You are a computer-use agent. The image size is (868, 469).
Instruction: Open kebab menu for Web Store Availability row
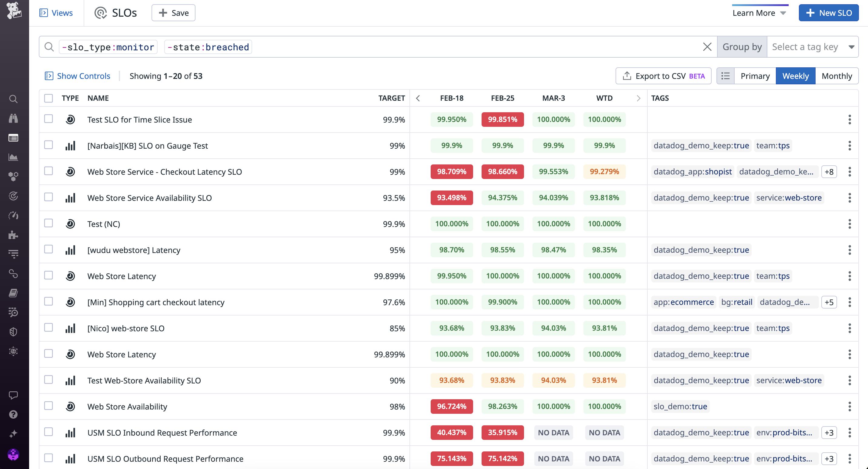point(850,407)
